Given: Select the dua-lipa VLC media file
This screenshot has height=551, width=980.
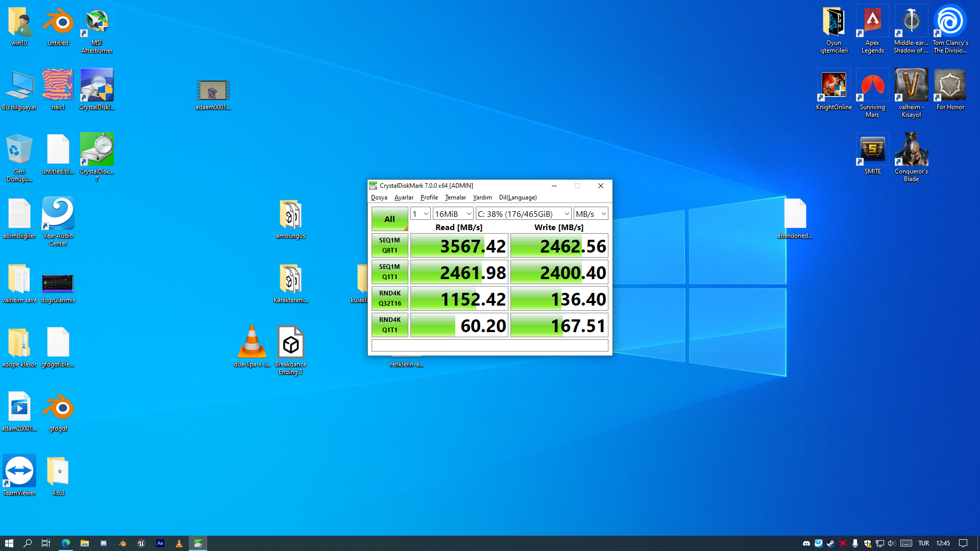Looking at the screenshot, I should [252, 347].
